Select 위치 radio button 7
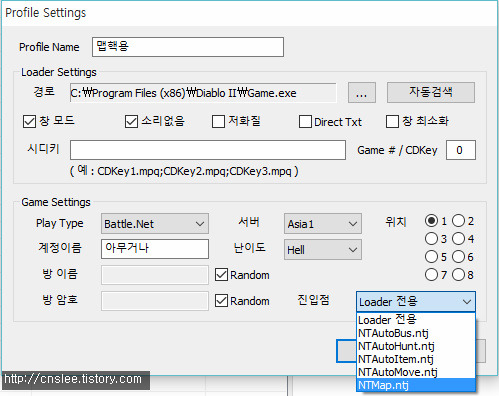The image size is (499, 396). (x=431, y=275)
